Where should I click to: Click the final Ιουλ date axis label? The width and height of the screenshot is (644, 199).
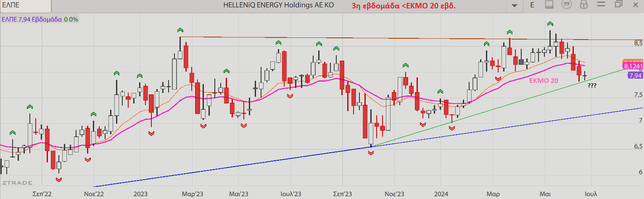[x=591, y=194]
